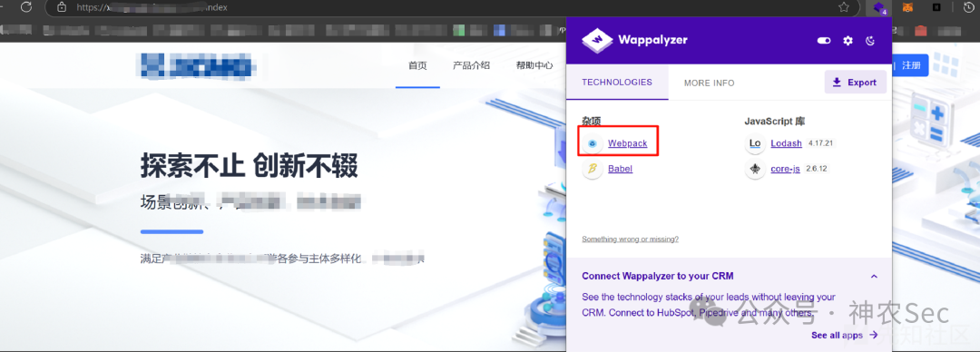Viewport: 980px width, 352px height.
Task: Open the Lodash library link
Action: point(786,143)
